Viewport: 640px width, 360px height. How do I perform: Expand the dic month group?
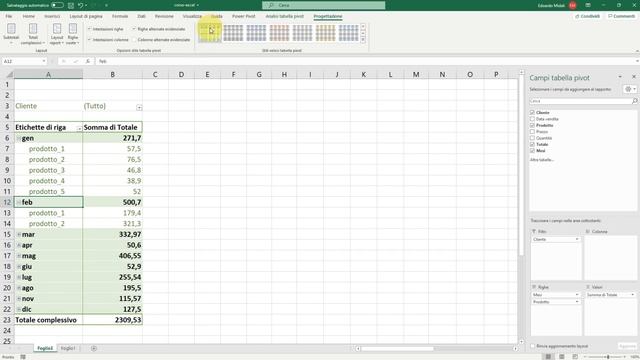click(19, 309)
